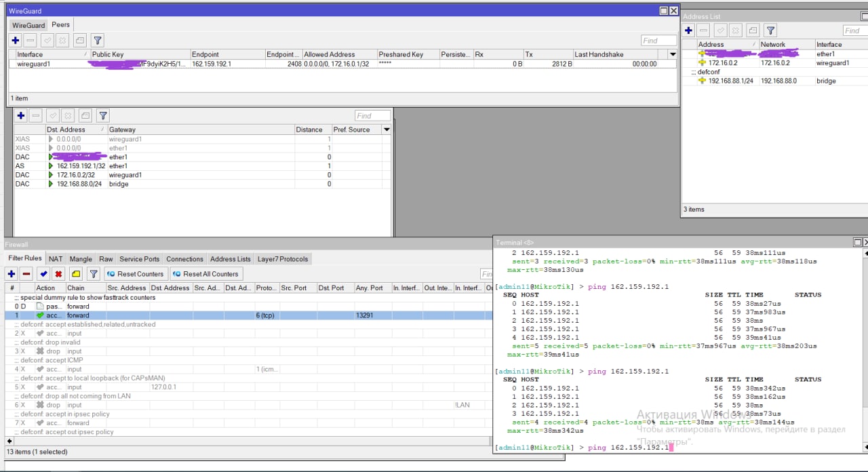Click minus icon in Address List toolbar
The width and height of the screenshot is (868, 472).
[703, 31]
